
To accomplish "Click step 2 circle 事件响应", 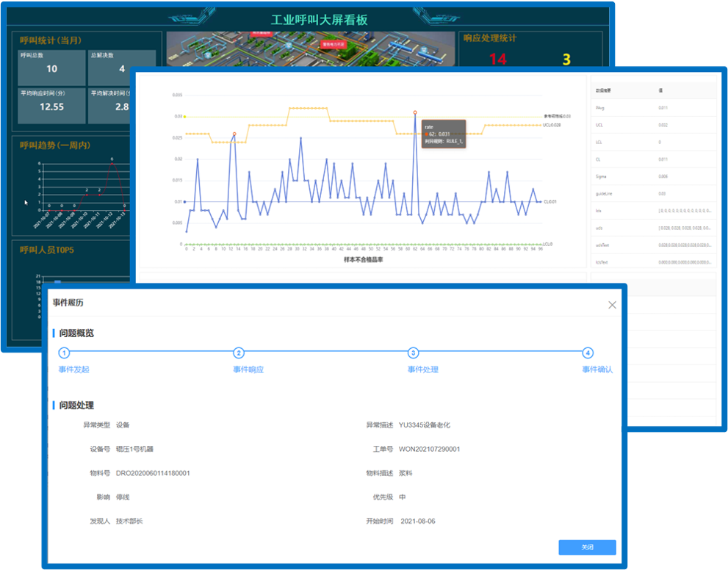I will tap(239, 353).
